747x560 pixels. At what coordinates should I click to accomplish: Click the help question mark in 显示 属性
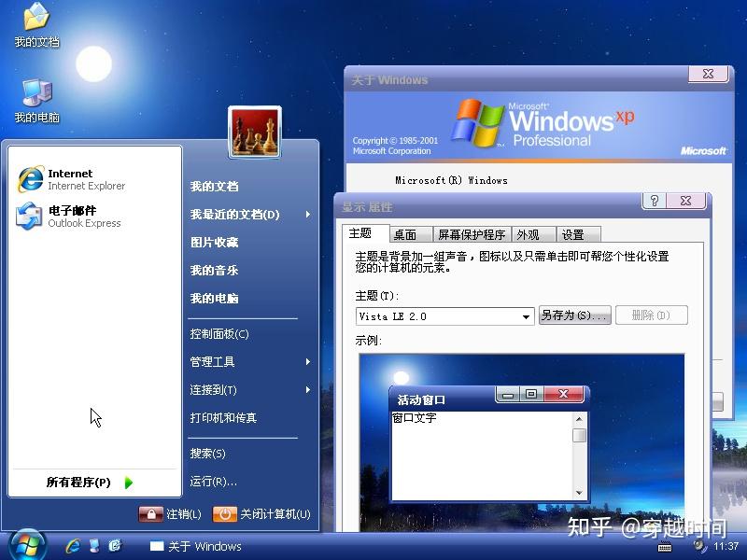[655, 201]
